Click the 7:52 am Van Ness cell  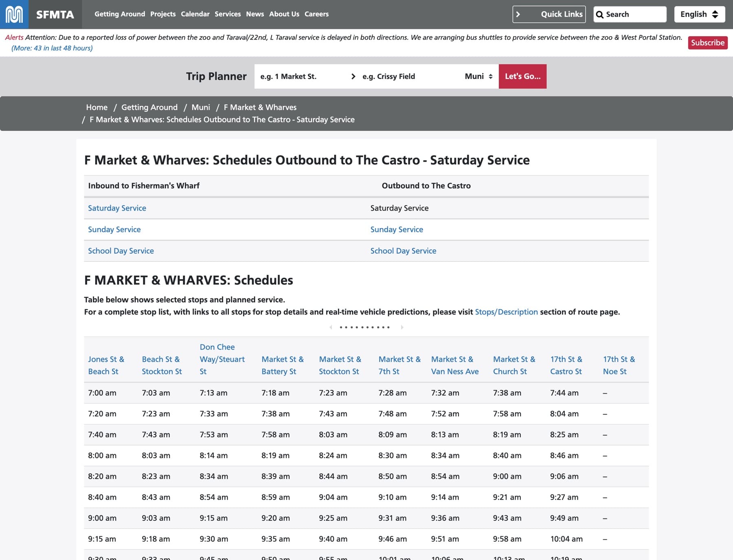pyautogui.click(x=445, y=414)
